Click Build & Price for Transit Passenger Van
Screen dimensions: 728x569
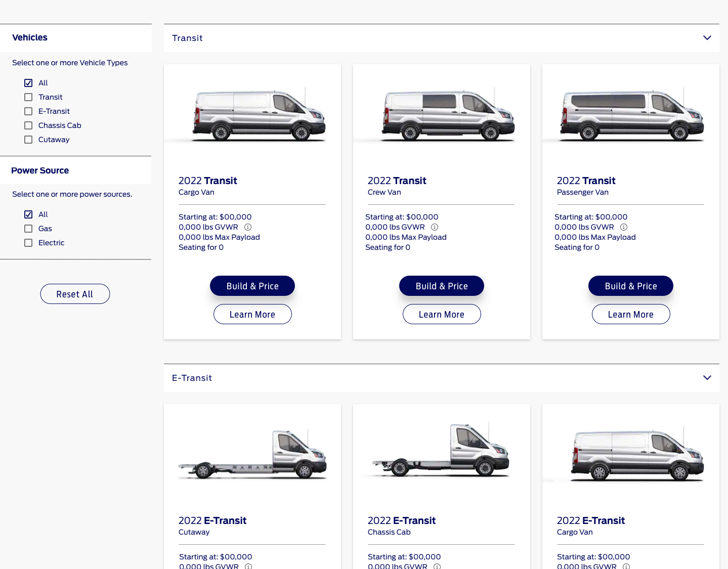coord(631,286)
